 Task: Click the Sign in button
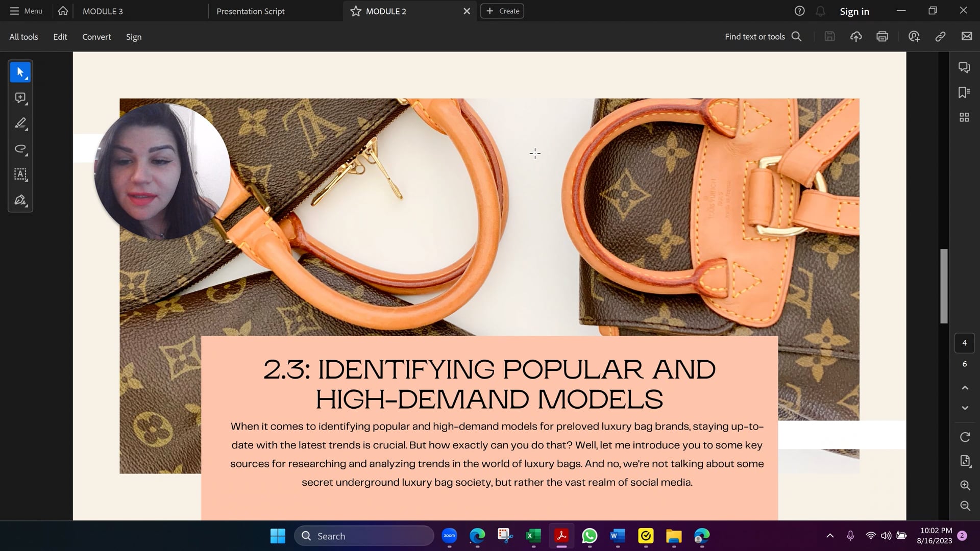[x=855, y=11]
